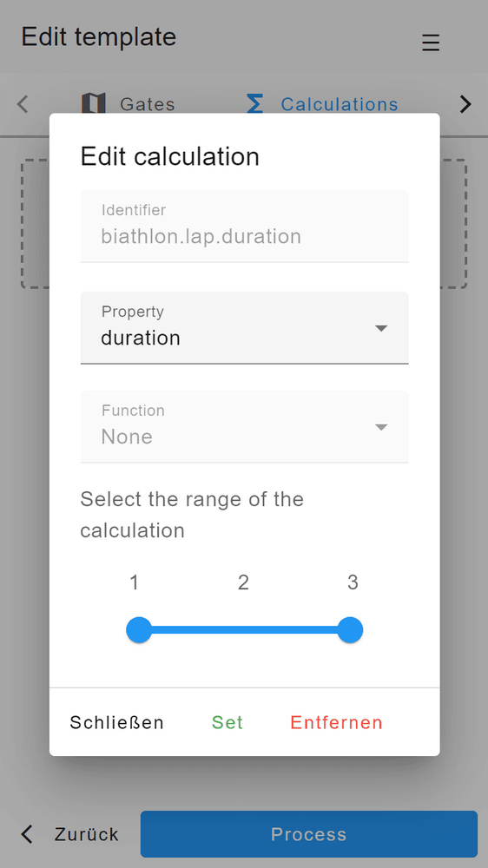This screenshot has height=868, width=488.
Task: Click the left range slider handle
Action: pyautogui.click(x=139, y=630)
